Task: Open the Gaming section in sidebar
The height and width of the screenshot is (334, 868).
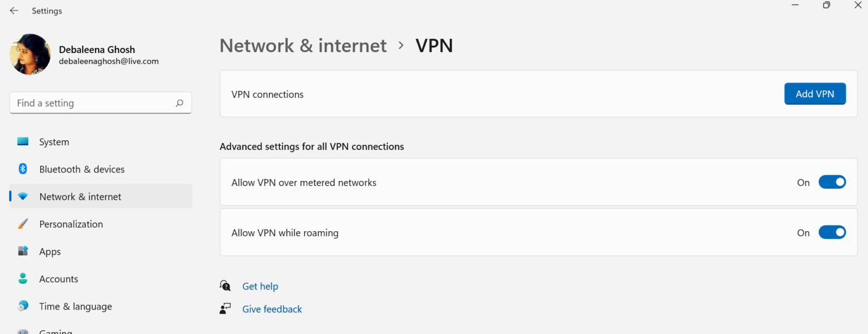Action: point(55,331)
